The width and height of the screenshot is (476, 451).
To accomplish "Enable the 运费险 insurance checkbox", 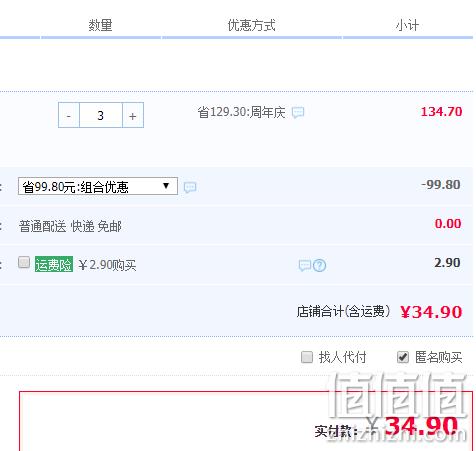I will click(24, 262).
